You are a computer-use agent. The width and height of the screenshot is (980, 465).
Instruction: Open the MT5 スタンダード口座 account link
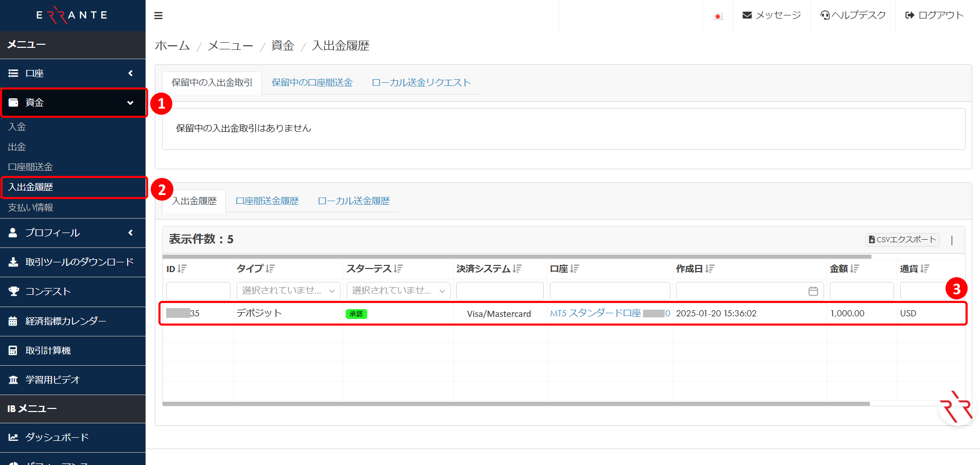tap(595, 313)
